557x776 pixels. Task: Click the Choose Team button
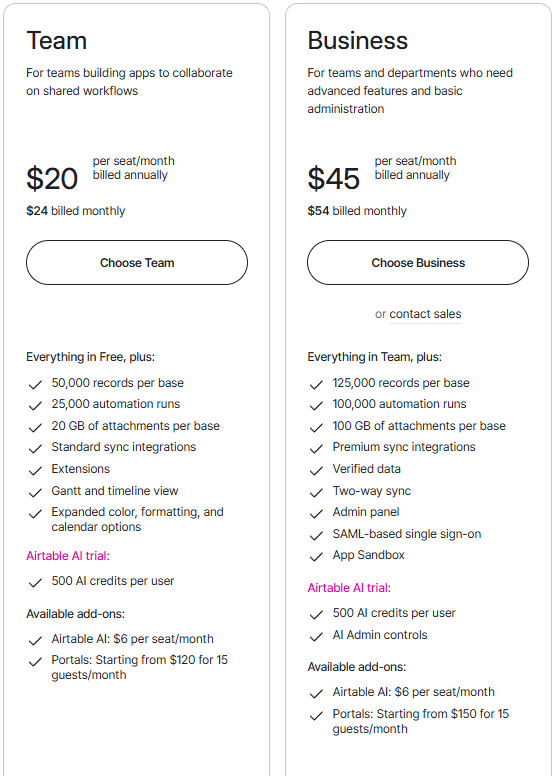pyautogui.click(x=137, y=262)
